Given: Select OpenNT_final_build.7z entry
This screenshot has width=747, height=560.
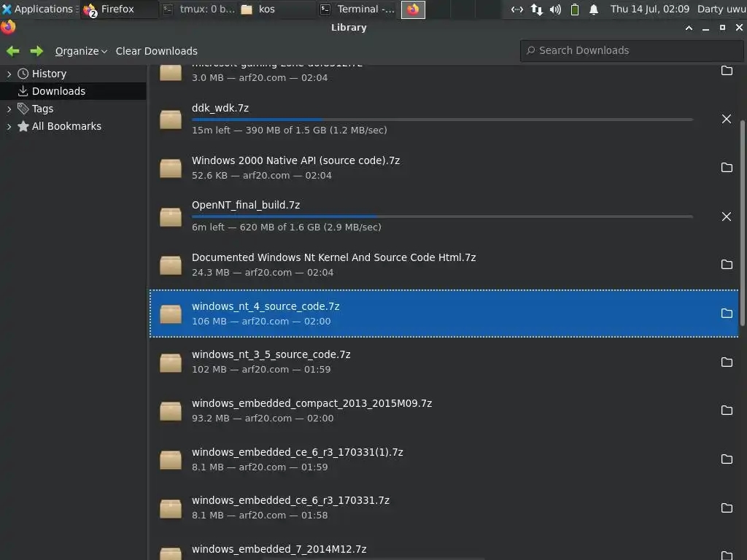Looking at the screenshot, I should click(x=444, y=216).
